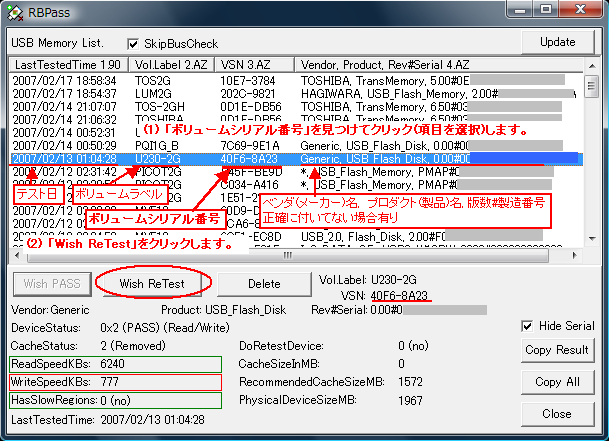609x441 pixels.
Task: Toggle the SkipBusCheck checkbox
Action: tap(135, 45)
